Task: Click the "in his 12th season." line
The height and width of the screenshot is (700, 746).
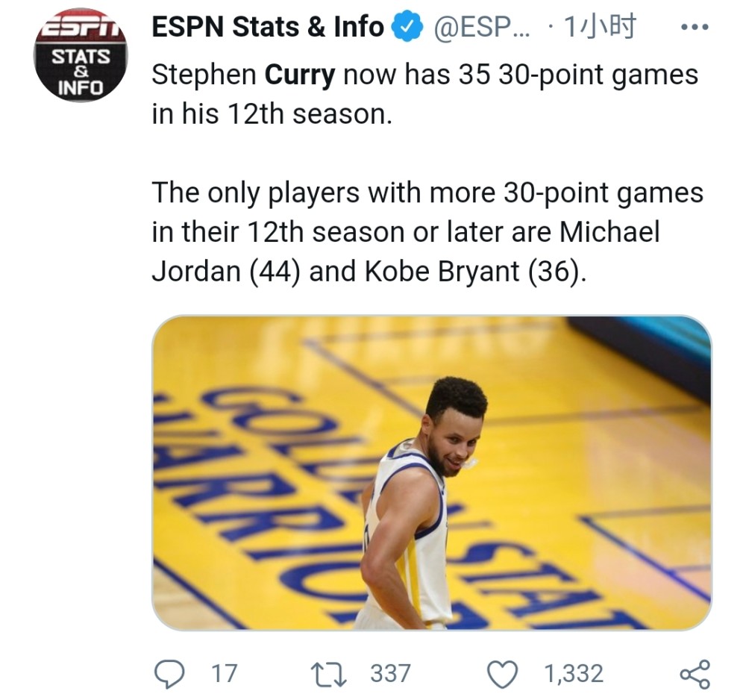Action: coord(272,115)
